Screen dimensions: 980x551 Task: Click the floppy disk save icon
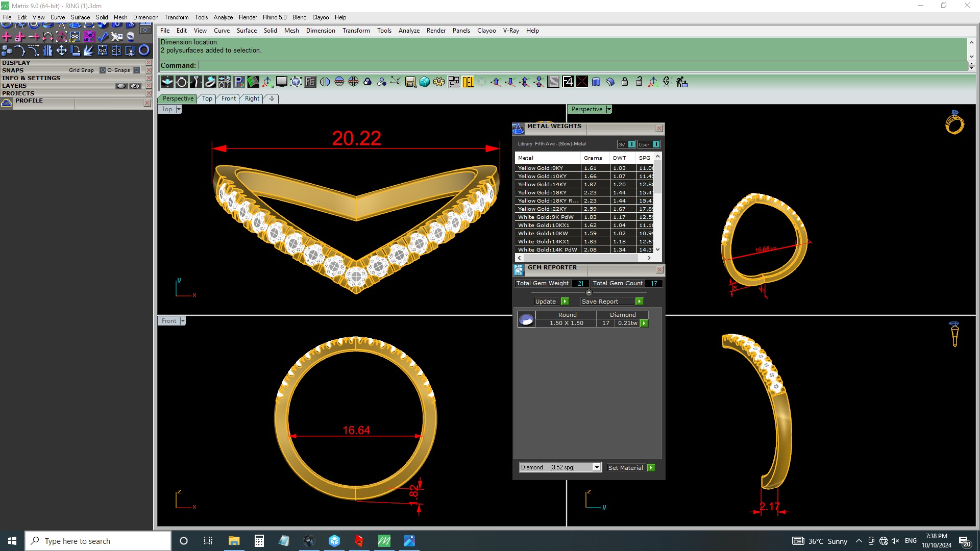point(410,82)
